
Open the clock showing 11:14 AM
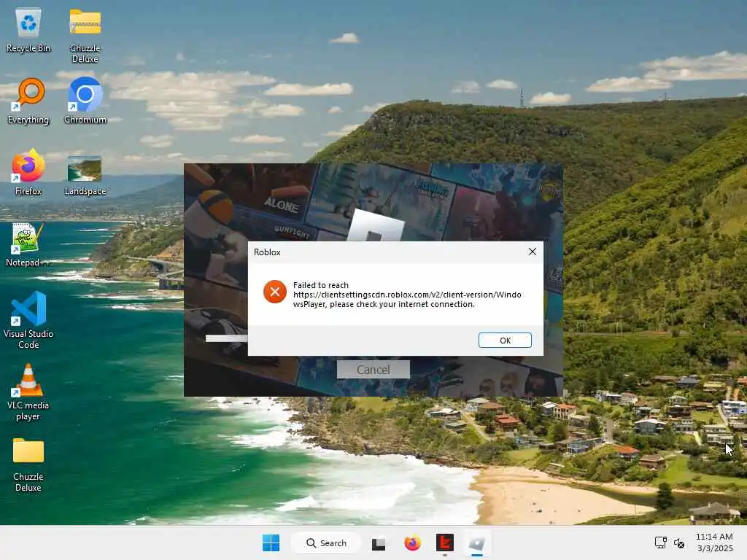point(714,542)
